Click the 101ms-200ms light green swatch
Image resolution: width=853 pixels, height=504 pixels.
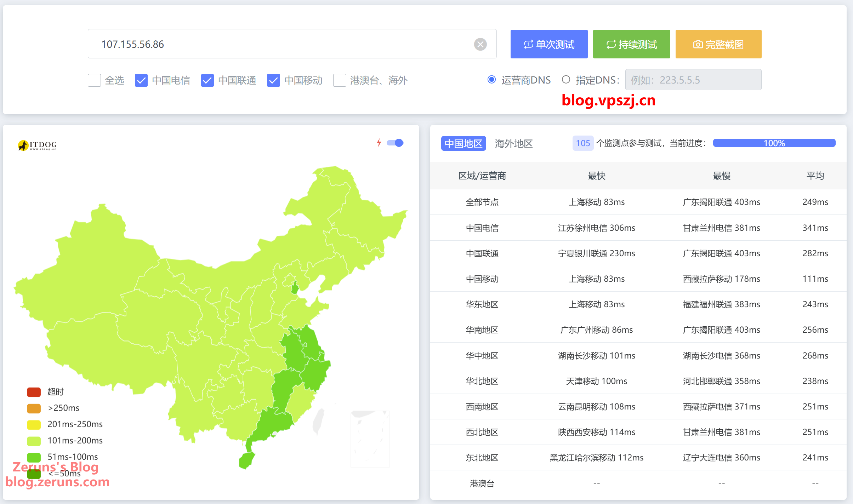pyautogui.click(x=34, y=441)
